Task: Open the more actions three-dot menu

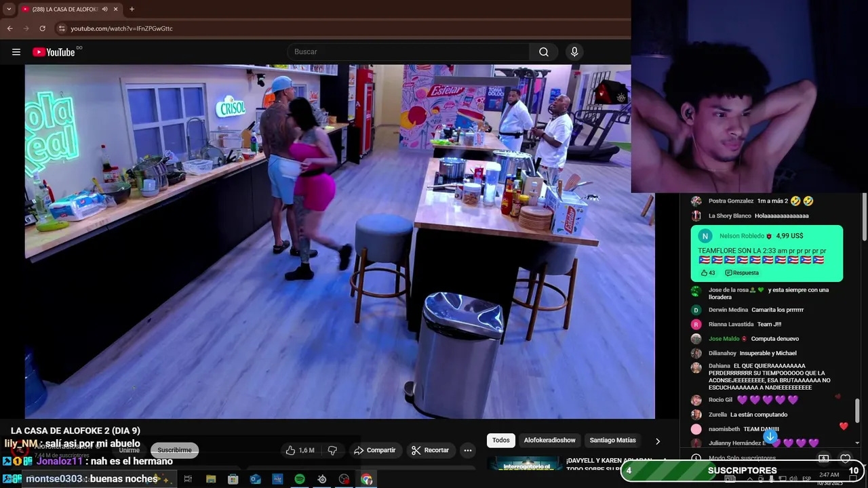Action: pos(467,450)
